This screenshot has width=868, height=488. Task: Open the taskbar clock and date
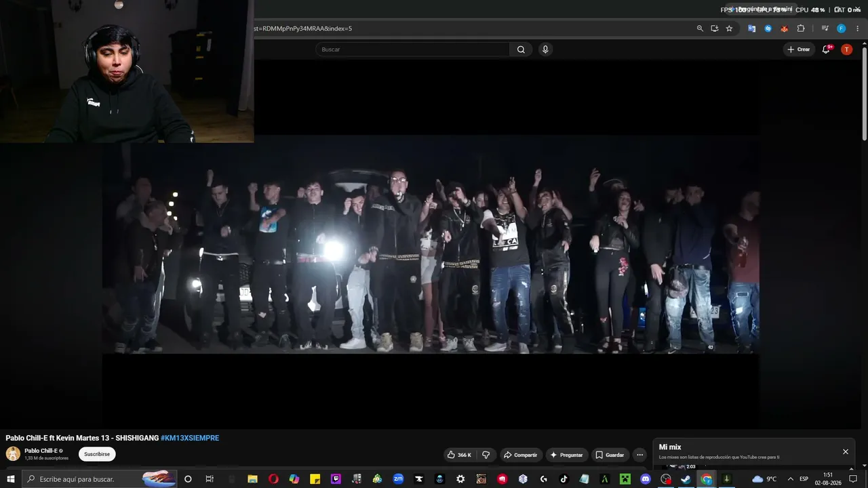point(828,479)
